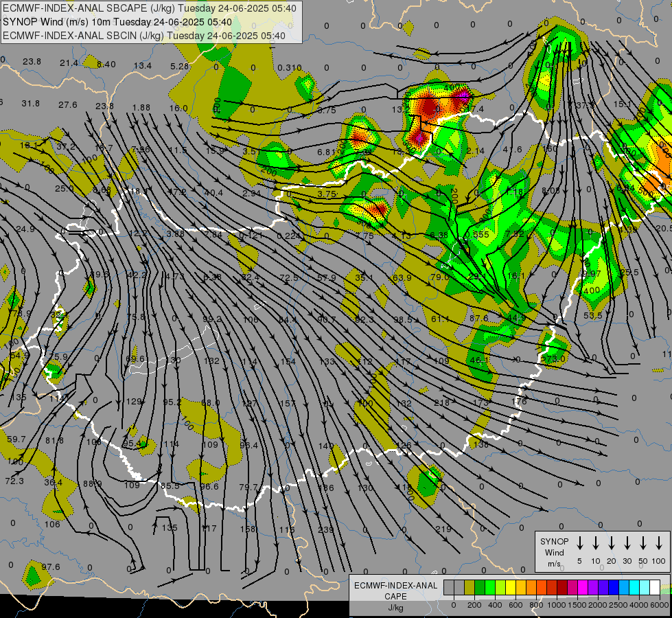Click the magenta swatch starting at 1500
Screen dimensions: 672x618
[583, 588]
